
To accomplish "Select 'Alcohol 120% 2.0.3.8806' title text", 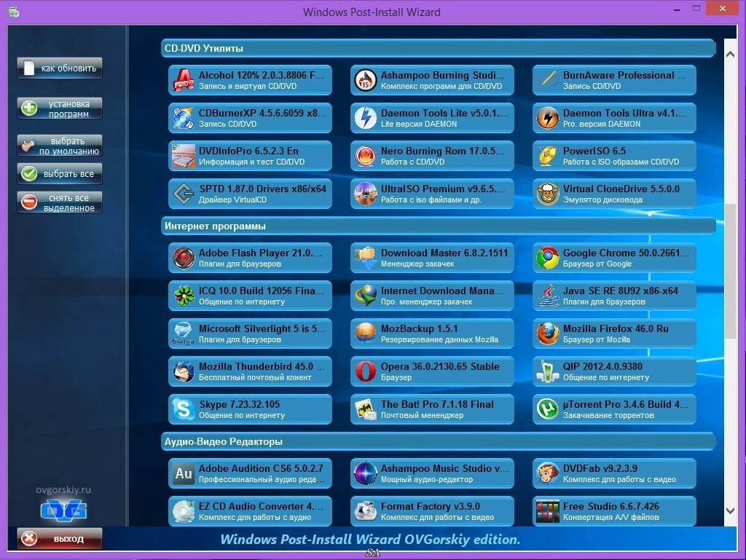I will point(262,75).
